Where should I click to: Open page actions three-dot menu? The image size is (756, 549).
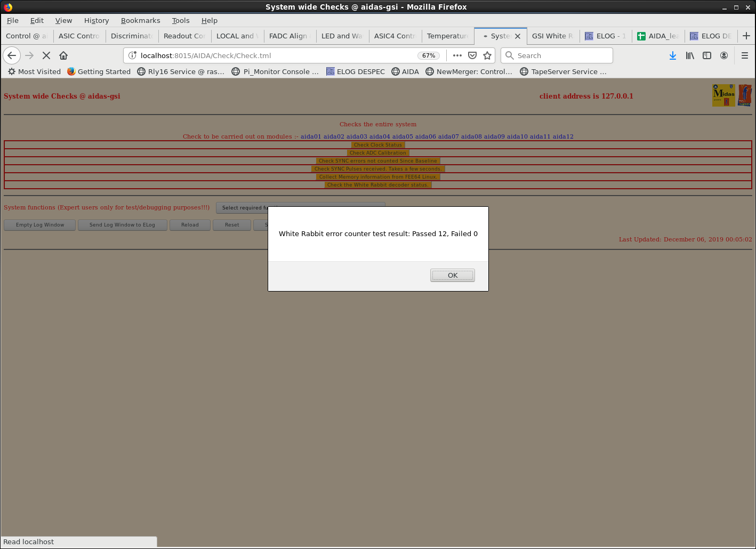[x=457, y=55]
